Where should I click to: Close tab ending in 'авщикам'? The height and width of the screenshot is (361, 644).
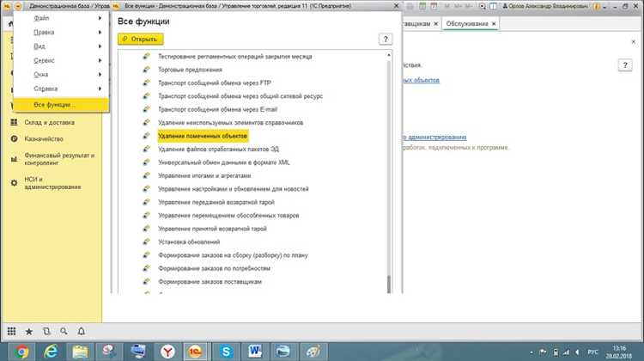pos(435,24)
